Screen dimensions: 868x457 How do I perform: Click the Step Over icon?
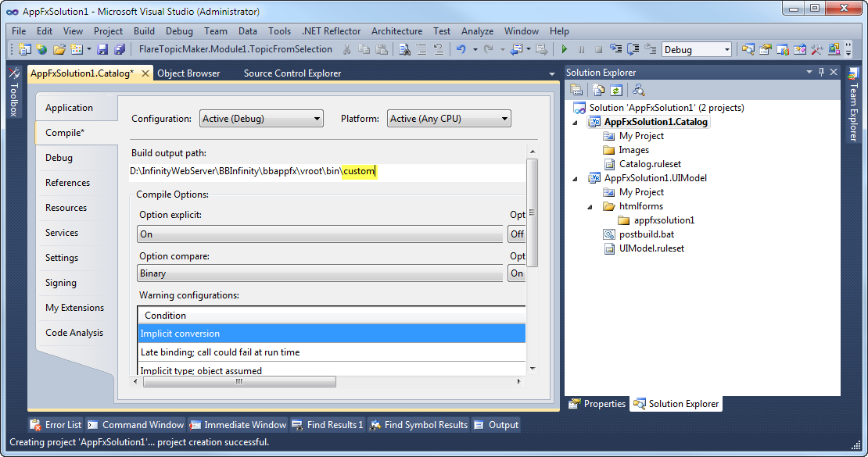pyautogui.click(x=633, y=49)
